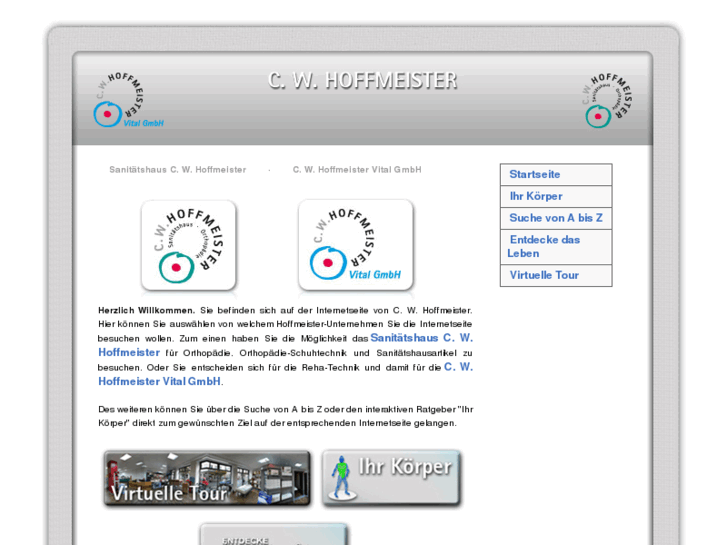Open the Sanitätshaus Orthopädie logo tile

coord(189,245)
